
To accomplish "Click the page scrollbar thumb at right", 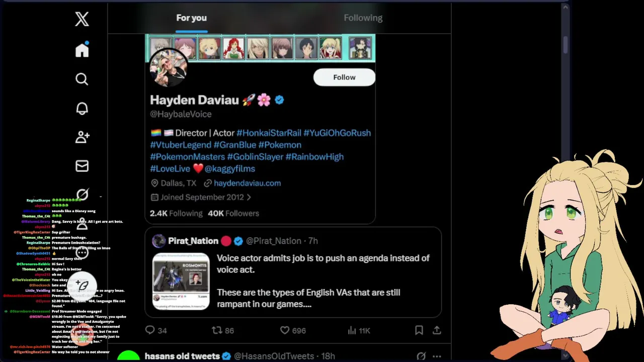I will [x=566, y=44].
